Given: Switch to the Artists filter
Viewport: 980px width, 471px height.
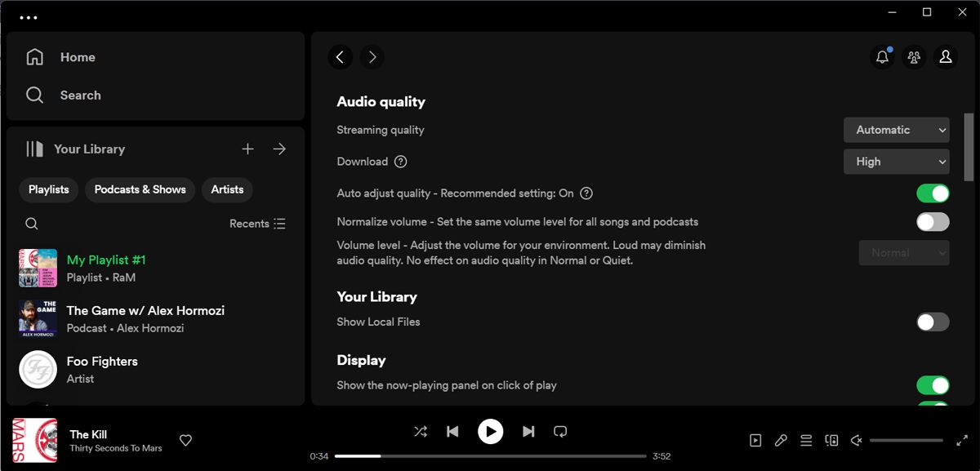Looking at the screenshot, I should click(227, 189).
